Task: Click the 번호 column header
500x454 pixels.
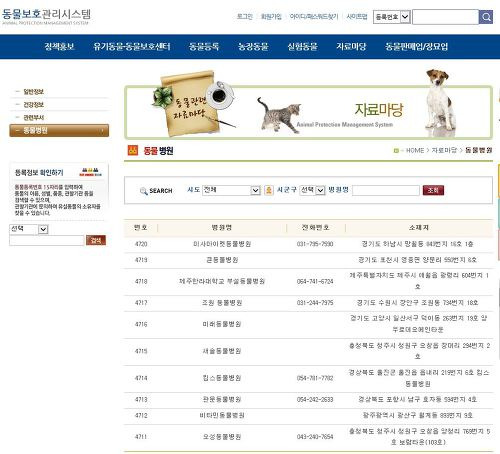Action: coord(141,228)
